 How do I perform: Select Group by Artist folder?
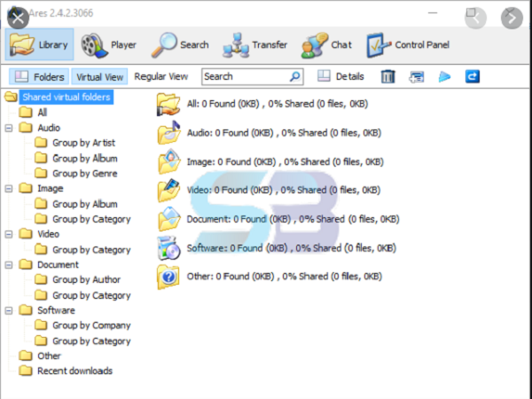84,143
